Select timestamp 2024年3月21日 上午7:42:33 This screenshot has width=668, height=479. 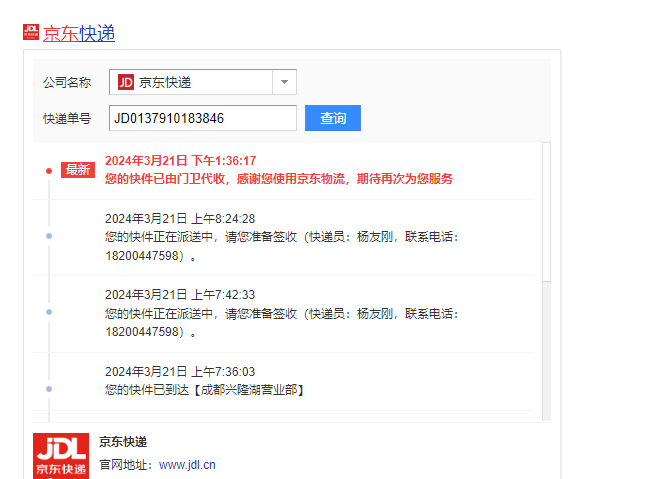pyautogui.click(x=180, y=294)
